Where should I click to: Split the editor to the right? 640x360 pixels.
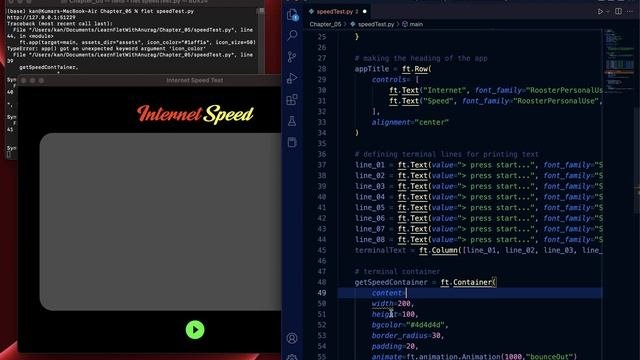tap(618, 11)
